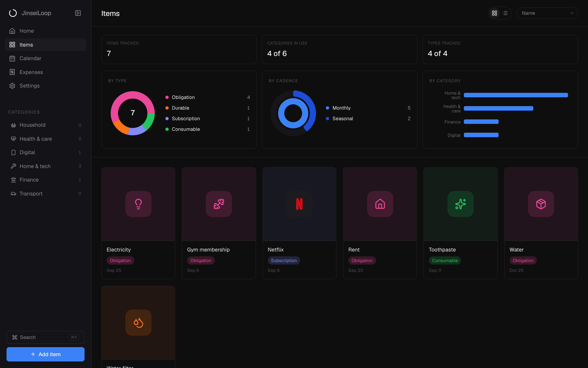Click the Consumable tag on Toothpaste
588x368 pixels.
[x=445, y=261]
